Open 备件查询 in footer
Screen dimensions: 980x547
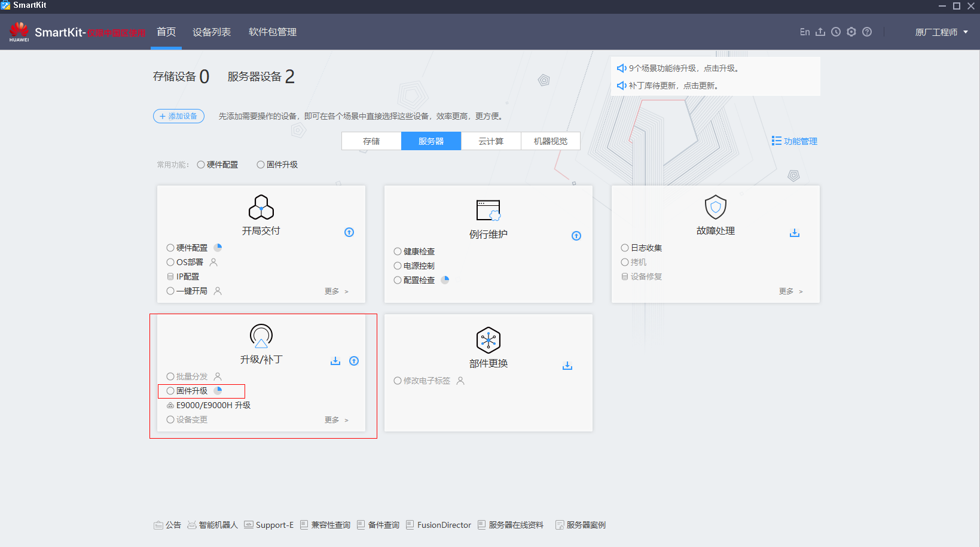pos(378,525)
